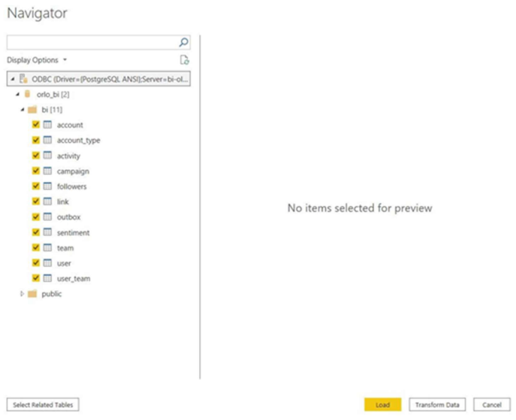Uncheck the followers table checkbox

click(x=35, y=186)
